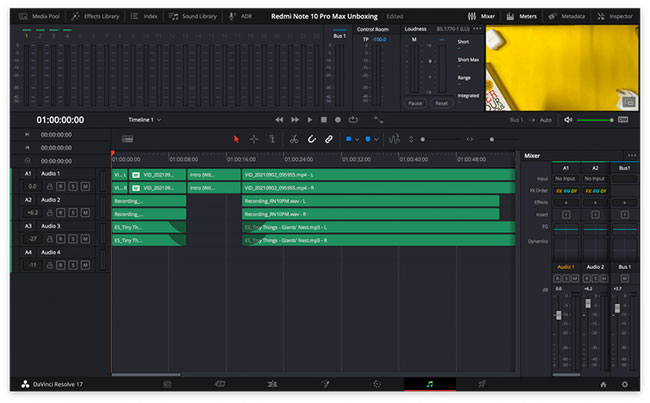
Task: Click the Stop transport button
Action: point(324,120)
